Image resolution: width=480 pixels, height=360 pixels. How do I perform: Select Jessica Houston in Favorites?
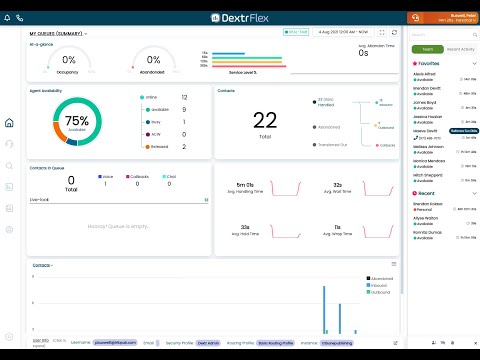[x=445, y=119]
